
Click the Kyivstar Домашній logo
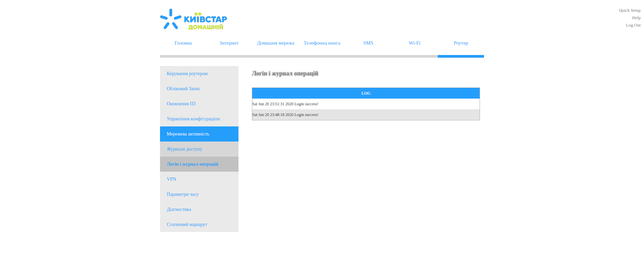point(194,19)
